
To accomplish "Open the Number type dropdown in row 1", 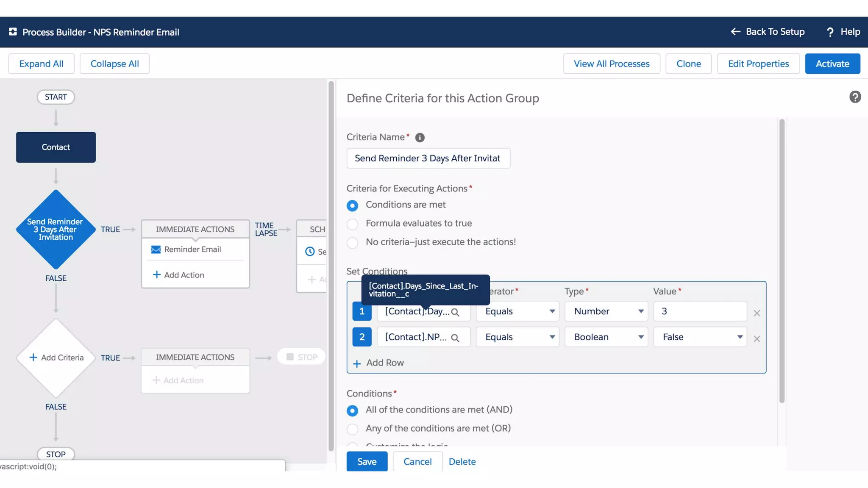I will (x=606, y=311).
